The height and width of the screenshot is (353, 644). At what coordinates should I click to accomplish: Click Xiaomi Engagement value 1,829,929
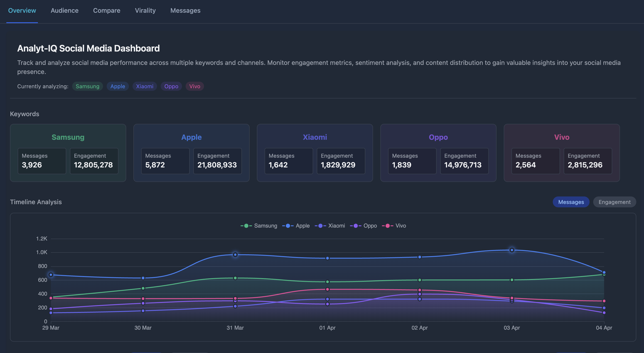[x=338, y=165]
